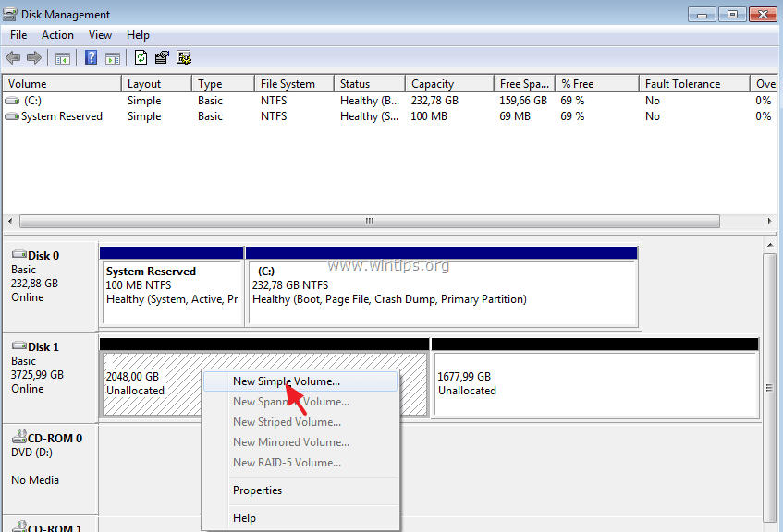Choose New Simple Volume from context menu

click(x=288, y=381)
